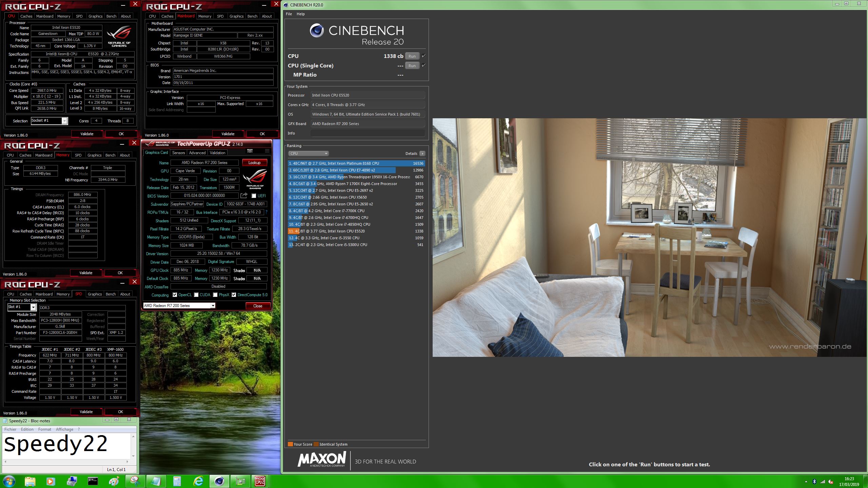Viewport: 868px width, 488px height.
Task: Save the GPU BIOS using the share arrow icon
Action: [244, 196]
